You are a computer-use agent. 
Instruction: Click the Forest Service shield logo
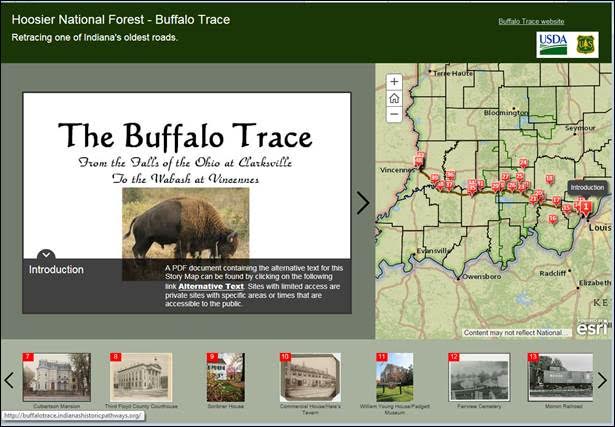click(585, 44)
